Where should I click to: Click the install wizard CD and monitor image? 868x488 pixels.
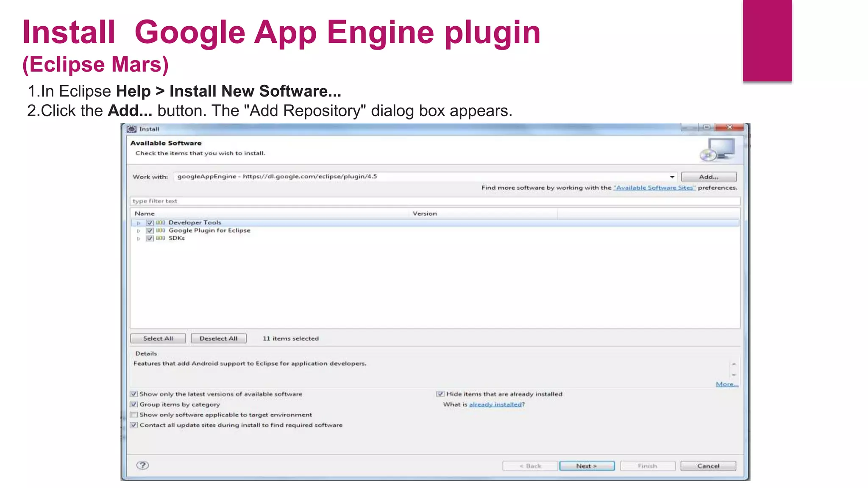click(x=718, y=150)
